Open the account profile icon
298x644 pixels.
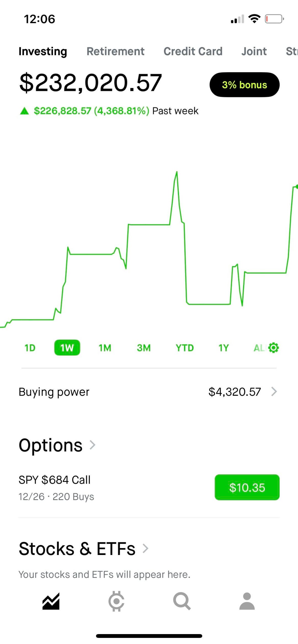247,601
